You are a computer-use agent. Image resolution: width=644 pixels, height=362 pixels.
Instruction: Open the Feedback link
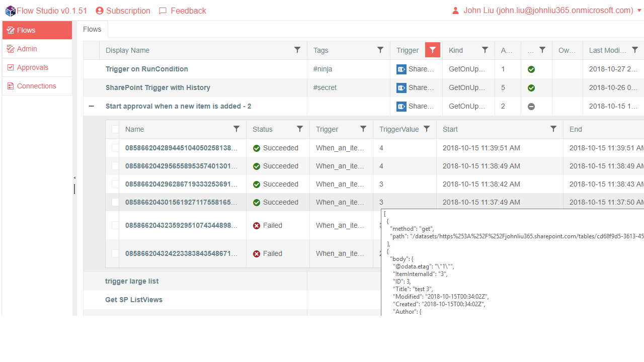coord(188,11)
